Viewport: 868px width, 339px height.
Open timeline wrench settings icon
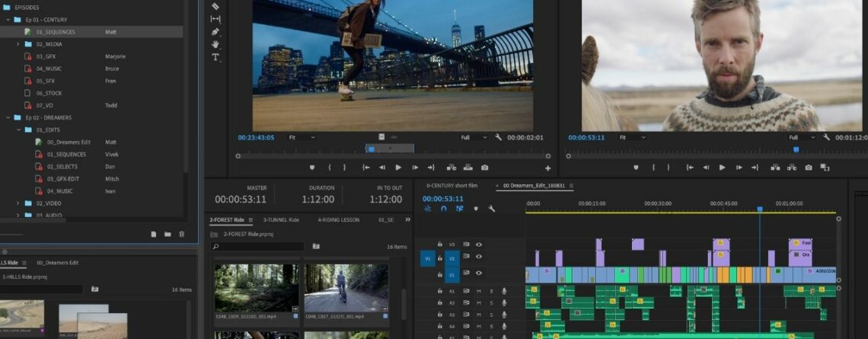pos(492,209)
